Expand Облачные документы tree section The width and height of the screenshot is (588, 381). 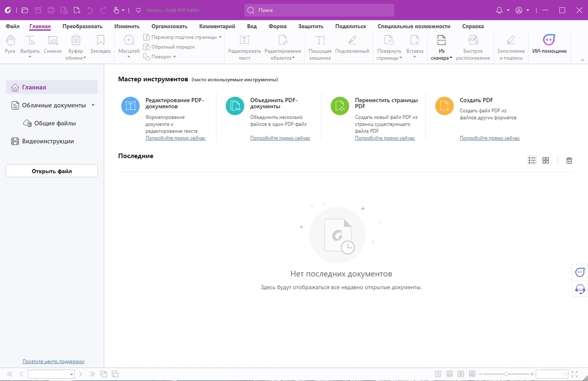(x=93, y=105)
